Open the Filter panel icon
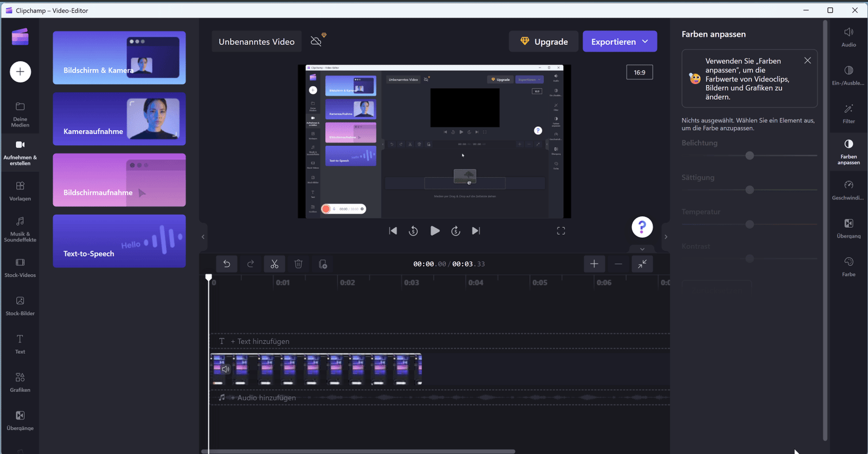This screenshot has height=454, width=868. (848, 113)
